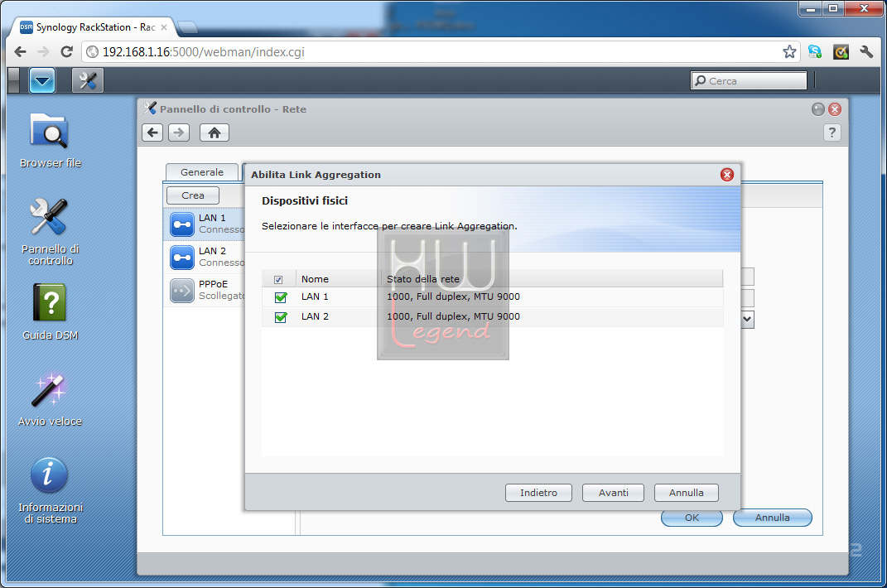Go back in the Pannello di controllo window

(152, 133)
